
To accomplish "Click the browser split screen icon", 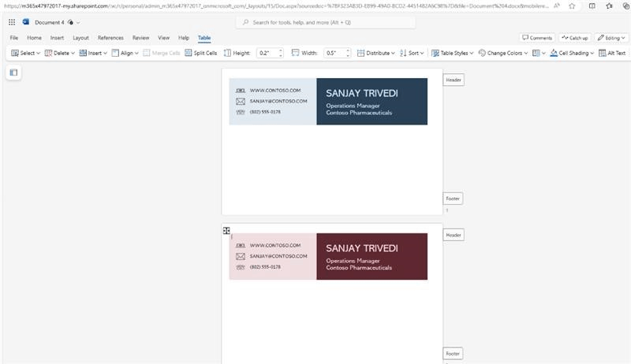I will [592, 6].
